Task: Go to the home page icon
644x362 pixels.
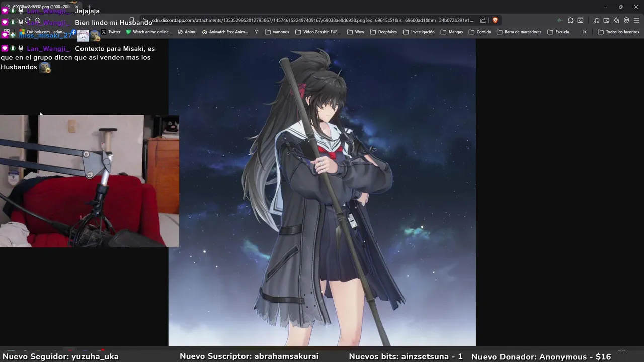Action: (x=38, y=20)
